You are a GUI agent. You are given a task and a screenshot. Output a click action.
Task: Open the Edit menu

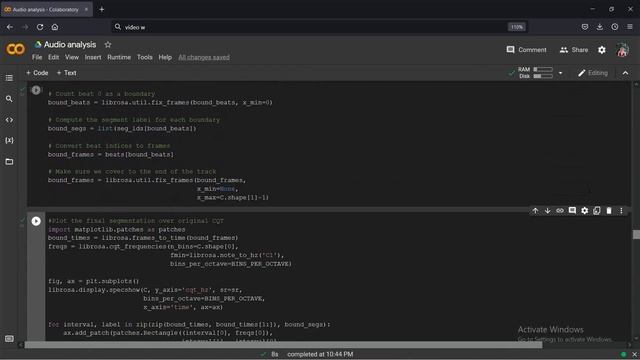53,57
